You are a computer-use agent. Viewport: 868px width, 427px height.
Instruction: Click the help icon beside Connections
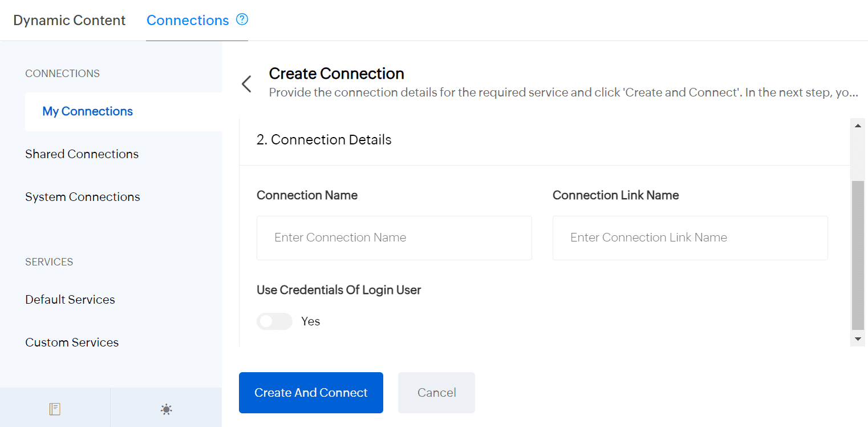pos(242,20)
